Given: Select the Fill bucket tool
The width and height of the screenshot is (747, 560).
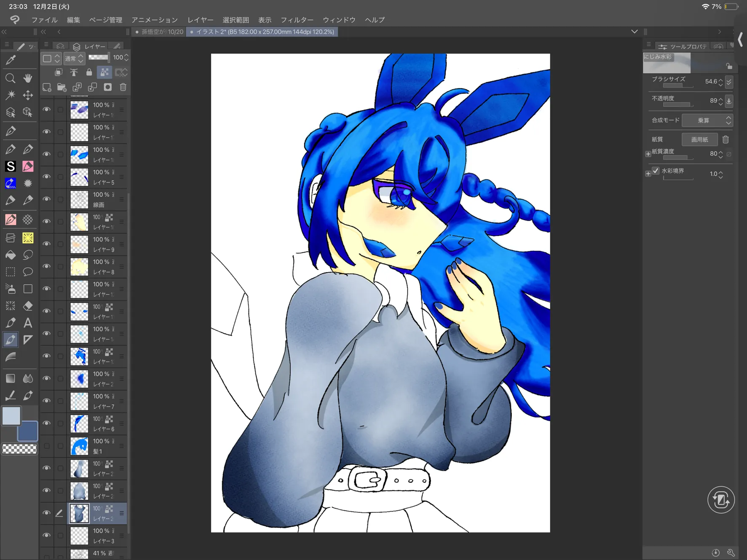Looking at the screenshot, I should coord(11,255).
